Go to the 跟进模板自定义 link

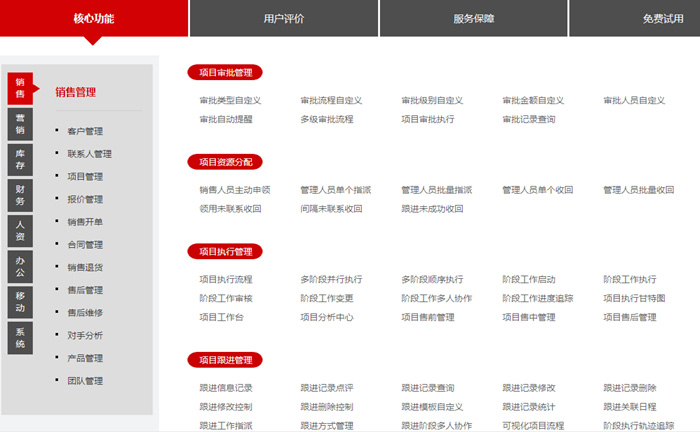pyautogui.click(x=432, y=407)
